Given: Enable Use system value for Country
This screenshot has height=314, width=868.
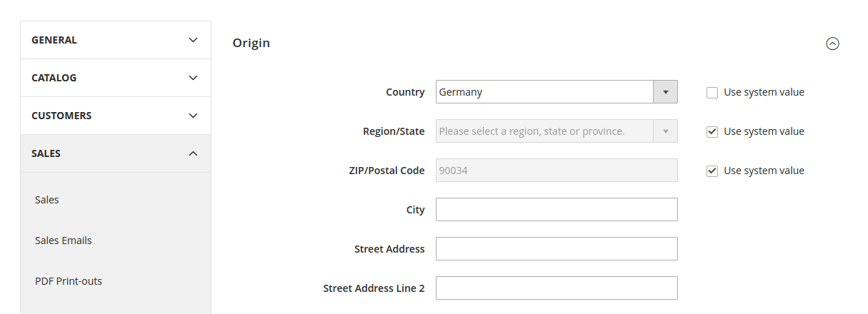Looking at the screenshot, I should pos(712,92).
